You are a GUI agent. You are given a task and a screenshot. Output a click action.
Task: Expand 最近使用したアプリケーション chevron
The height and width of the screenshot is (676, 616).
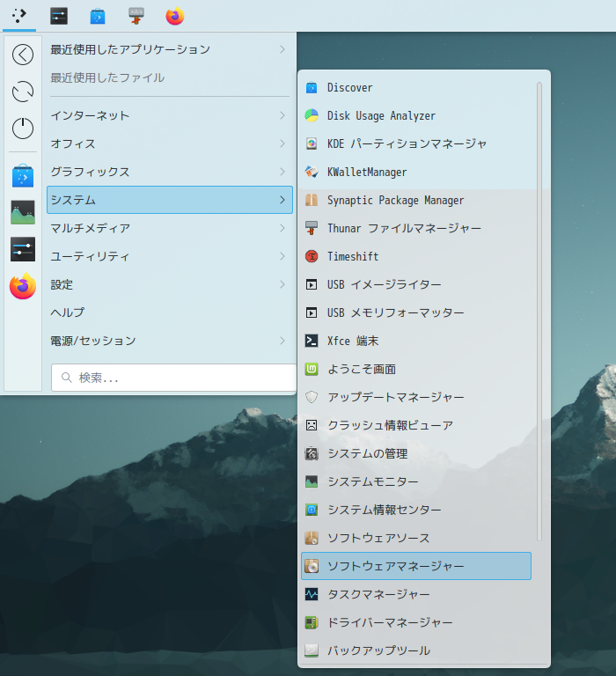(x=282, y=49)
